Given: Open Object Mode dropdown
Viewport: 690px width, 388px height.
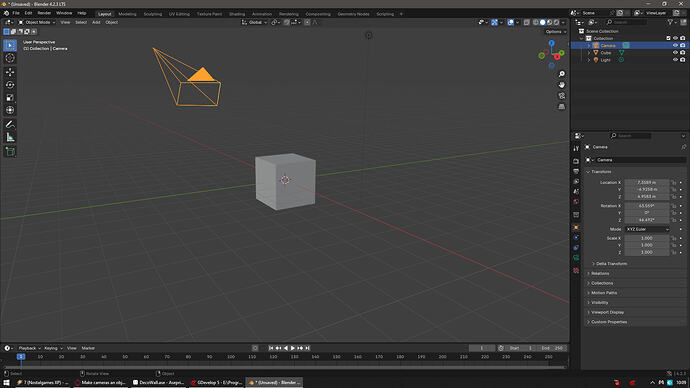Looking at the screenshot, I should [x=37, y=22].
